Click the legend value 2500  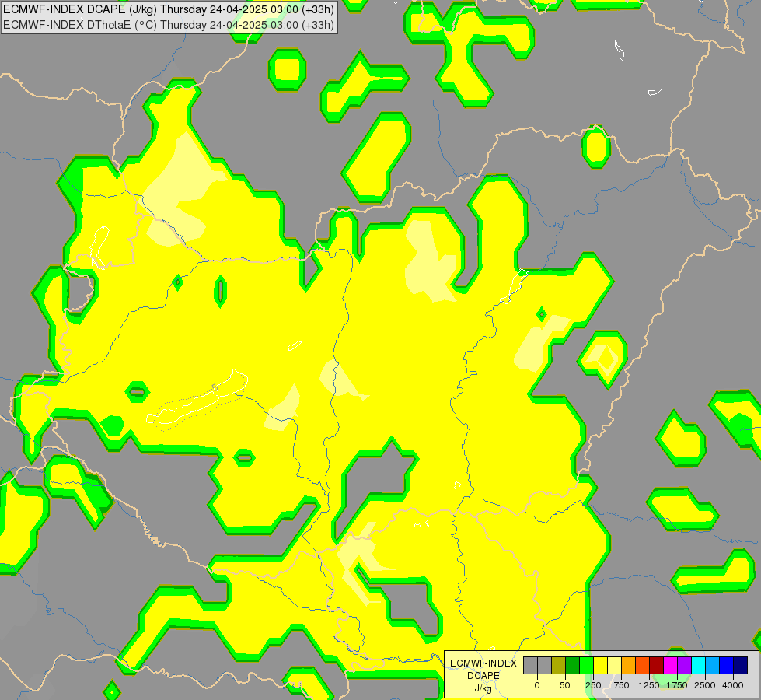tap(705, 685)
